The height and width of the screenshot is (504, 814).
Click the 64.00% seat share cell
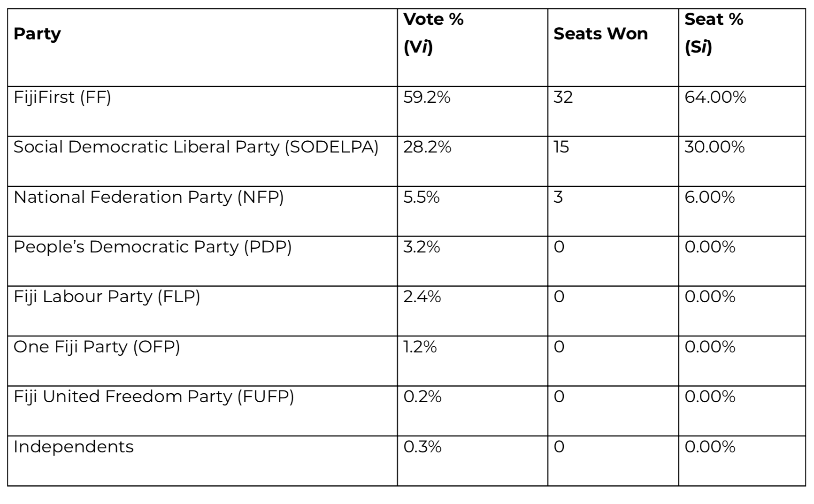[715, 98]
